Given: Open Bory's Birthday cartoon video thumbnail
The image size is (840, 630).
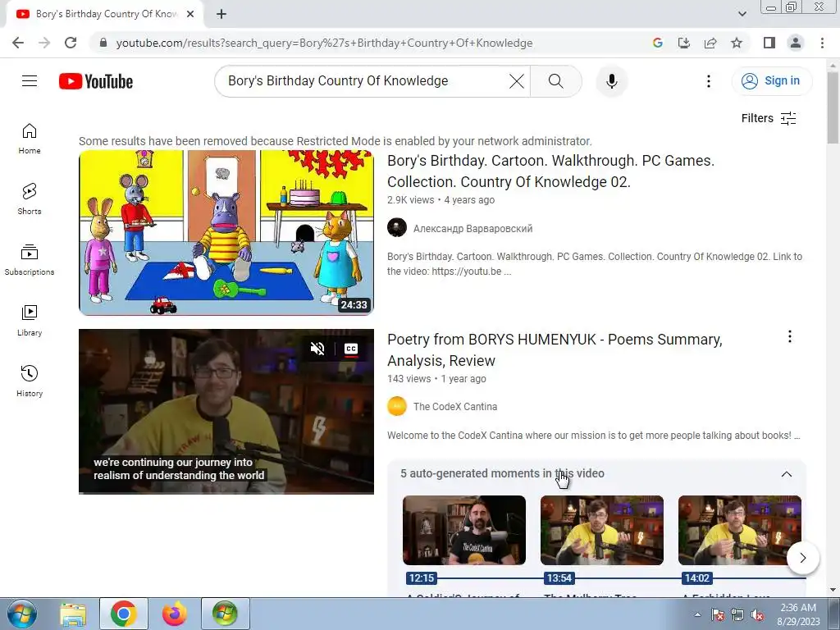Looking at the screenshot, I should (x=226, y=232).
